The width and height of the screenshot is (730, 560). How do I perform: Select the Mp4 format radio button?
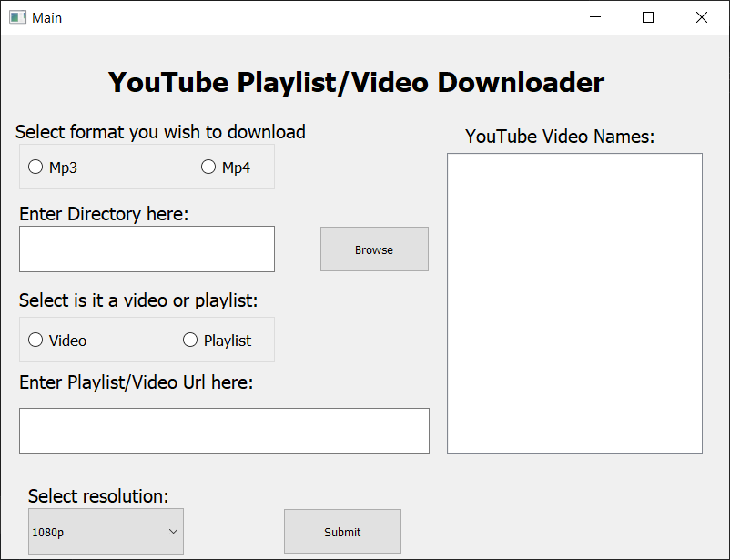coord(208,167)
